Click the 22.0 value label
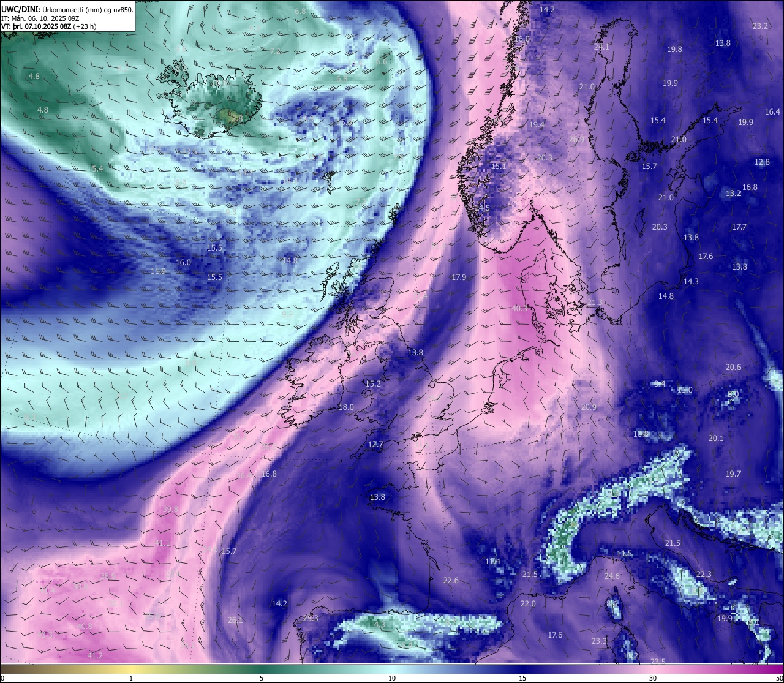The height and width of the screenshot is (683, 784). (x=528, y=603)
